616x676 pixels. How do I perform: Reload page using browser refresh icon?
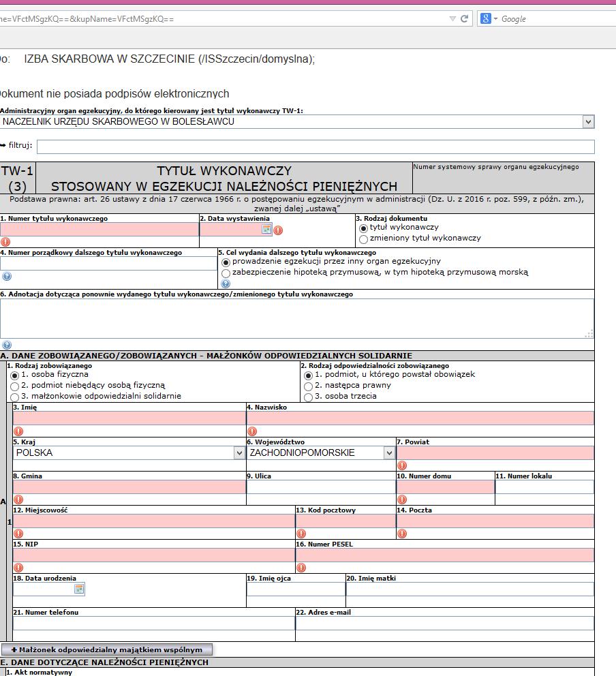pos(464,18)
